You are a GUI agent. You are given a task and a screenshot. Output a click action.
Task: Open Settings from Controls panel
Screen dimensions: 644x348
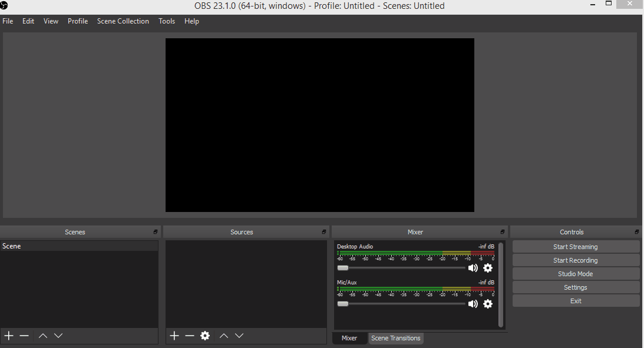pyautogui.click(x=576, y=287)
